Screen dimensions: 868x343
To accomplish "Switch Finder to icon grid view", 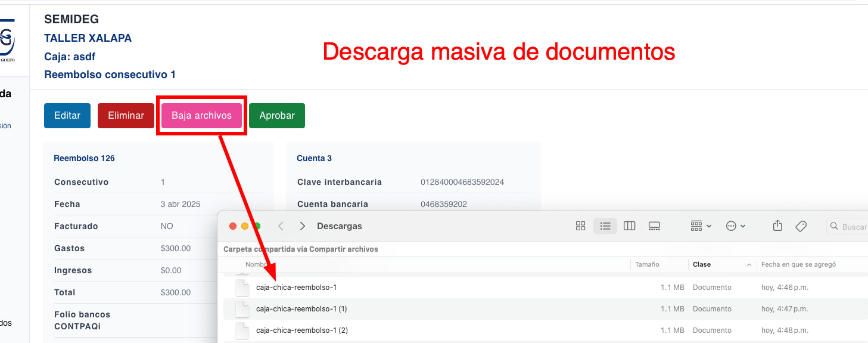I will [x=581, y=226].
